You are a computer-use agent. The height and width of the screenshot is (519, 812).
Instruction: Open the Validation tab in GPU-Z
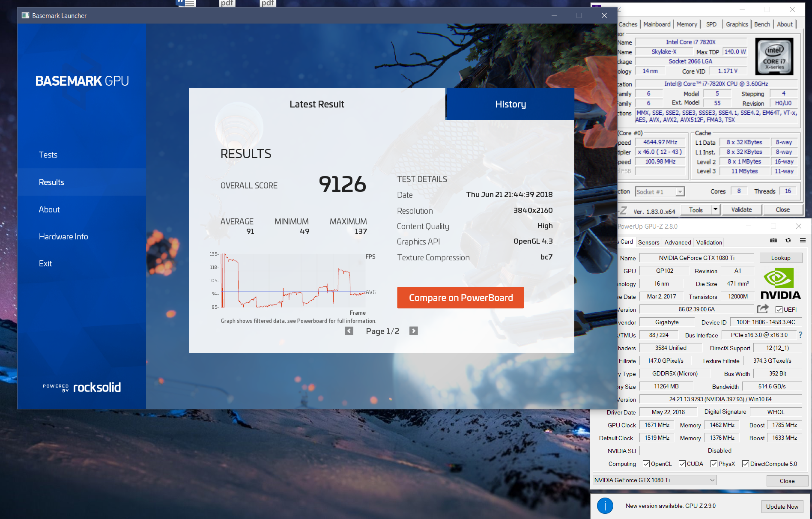point(709,242)
